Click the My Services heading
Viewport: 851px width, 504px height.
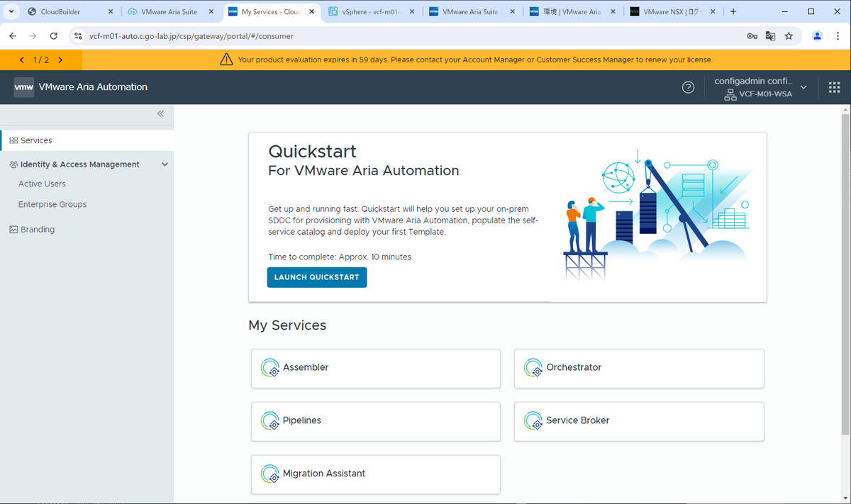pyautogui.click(x=287, y=325)
